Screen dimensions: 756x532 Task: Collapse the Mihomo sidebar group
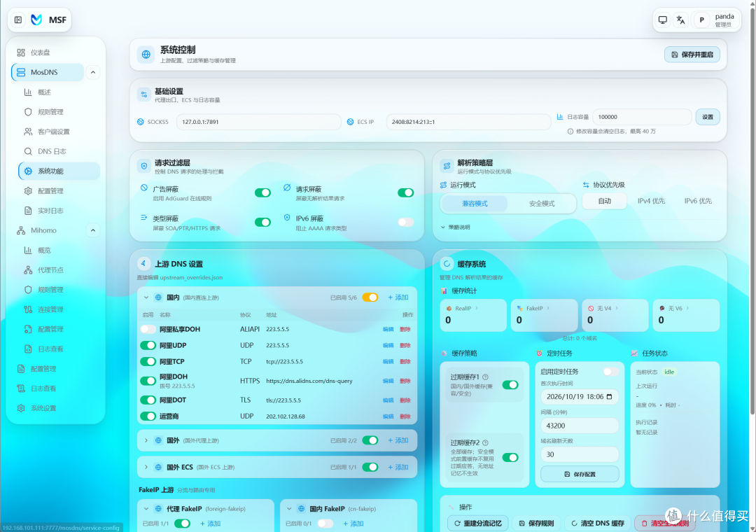[93, 230]
